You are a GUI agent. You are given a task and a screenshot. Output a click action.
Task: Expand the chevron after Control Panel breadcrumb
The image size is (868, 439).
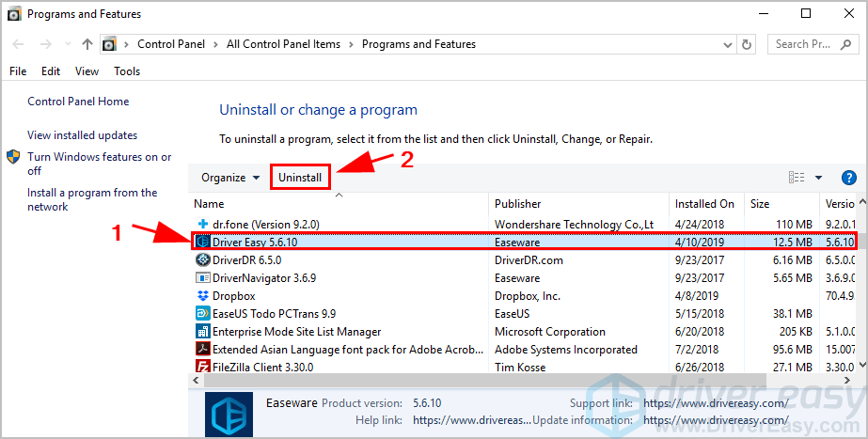(216, 44)
